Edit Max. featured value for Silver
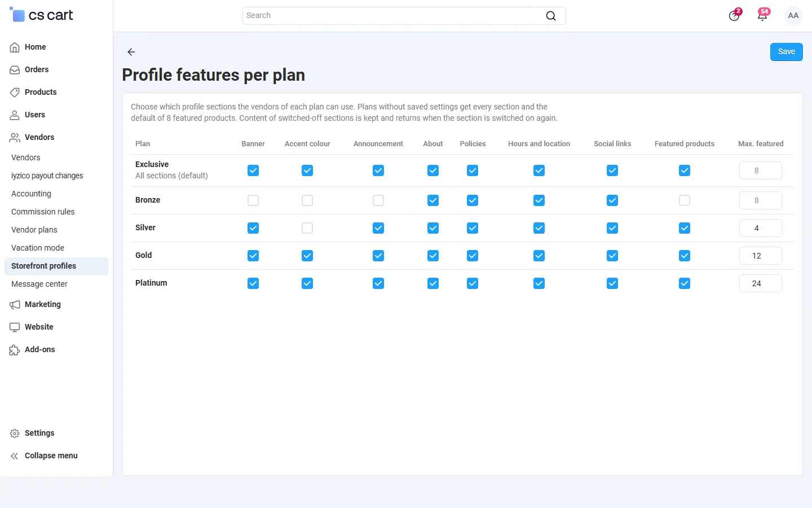Viewport: 812px width, 508px height. coord(760,228)
